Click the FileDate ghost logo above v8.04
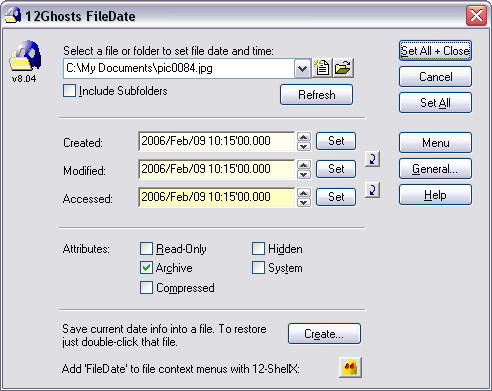Viewport: 492px width, 391px height. [x=25, y=56]
